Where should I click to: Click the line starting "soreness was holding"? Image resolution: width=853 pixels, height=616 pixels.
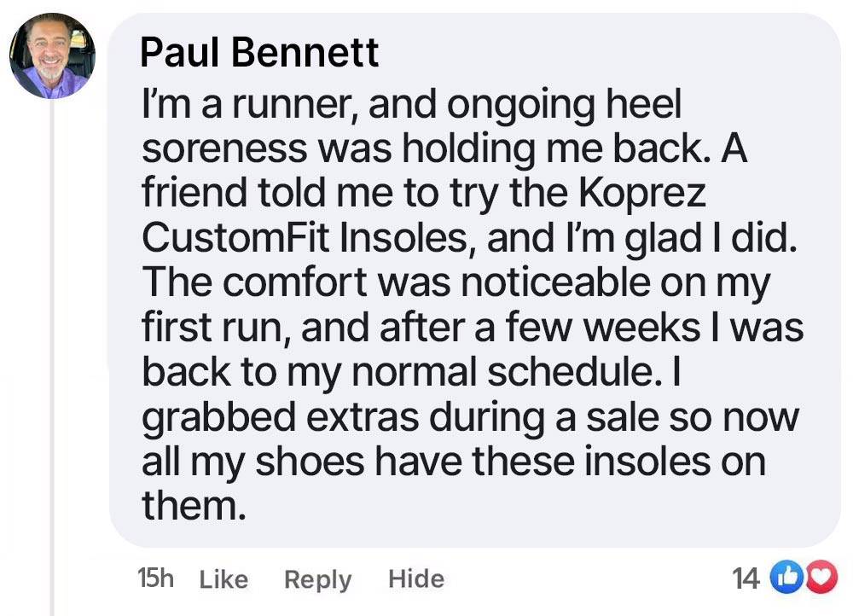pos(444,148)
